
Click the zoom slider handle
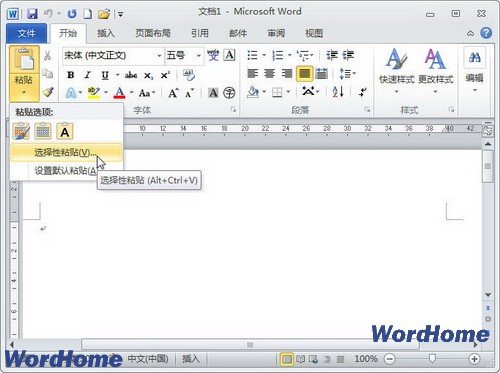point(432,359)
